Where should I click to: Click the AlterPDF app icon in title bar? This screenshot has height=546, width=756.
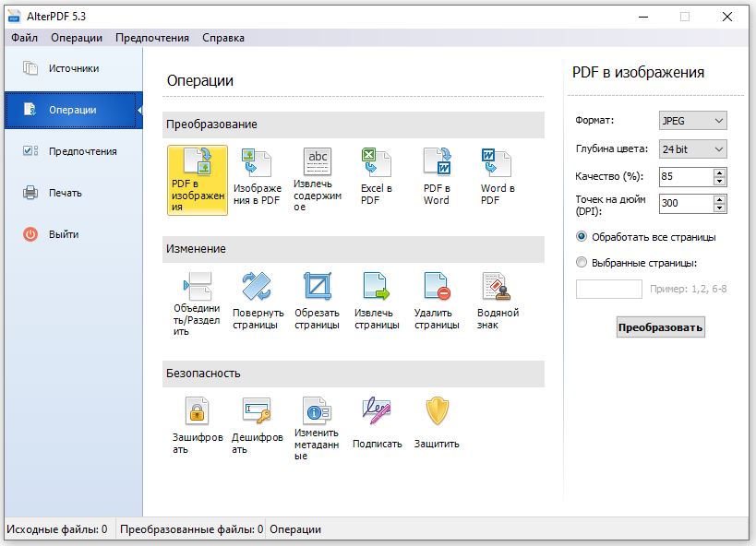tap(15, 16)
